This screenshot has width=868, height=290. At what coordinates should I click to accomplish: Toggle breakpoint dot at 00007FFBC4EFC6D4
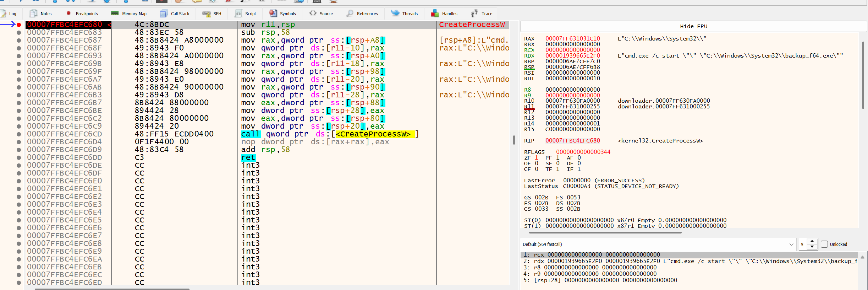click(19, 142)
